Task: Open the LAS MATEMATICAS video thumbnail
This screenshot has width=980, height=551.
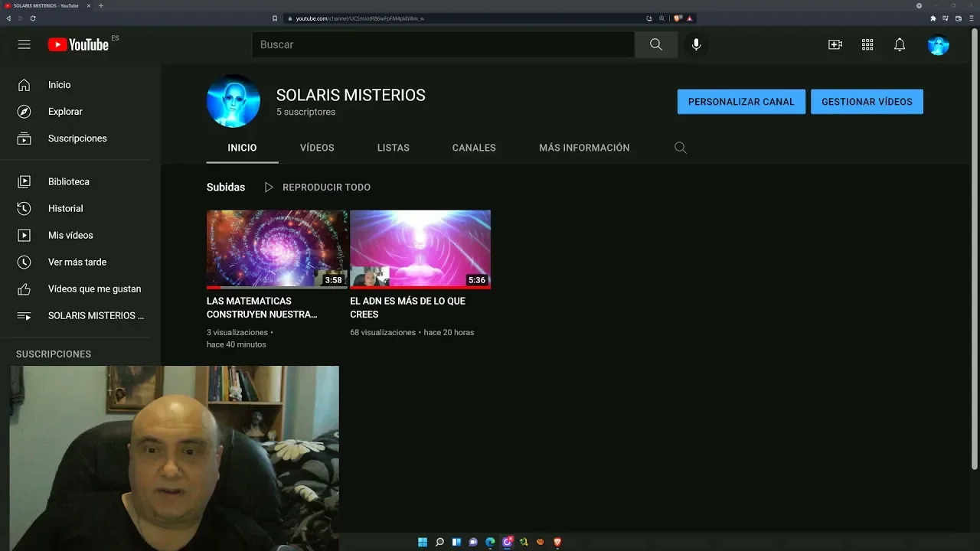Action: tap(276, 249)
